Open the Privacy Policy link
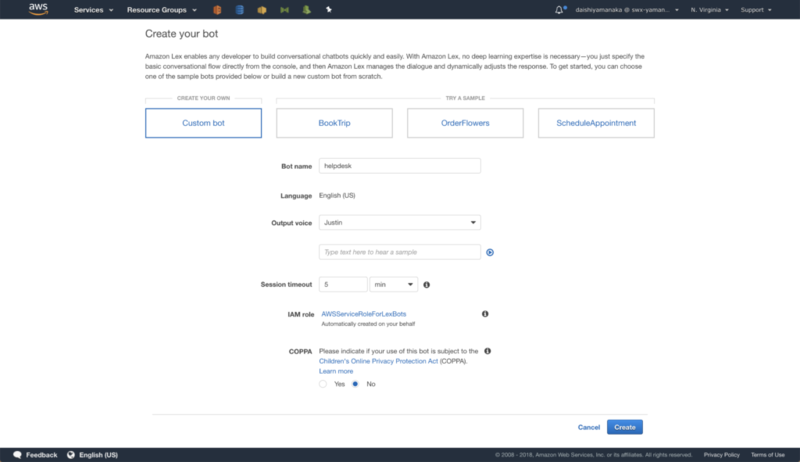 721,455
